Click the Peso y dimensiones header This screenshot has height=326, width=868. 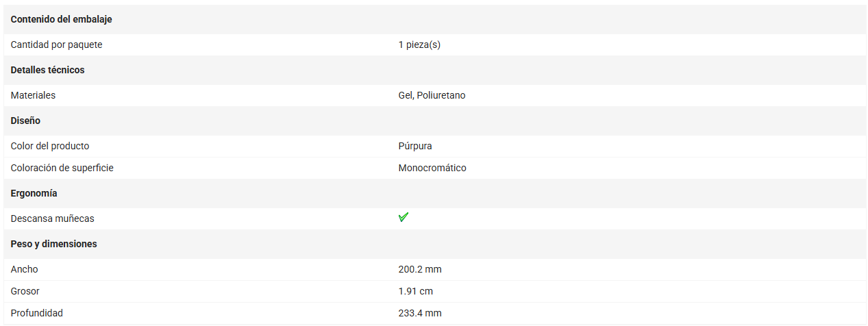(54, 244)
